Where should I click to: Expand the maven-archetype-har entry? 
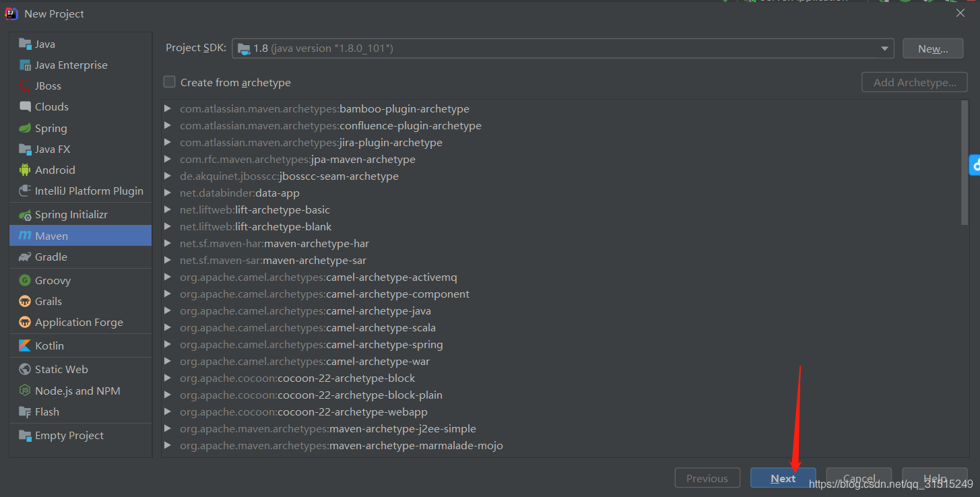[168, 243]
